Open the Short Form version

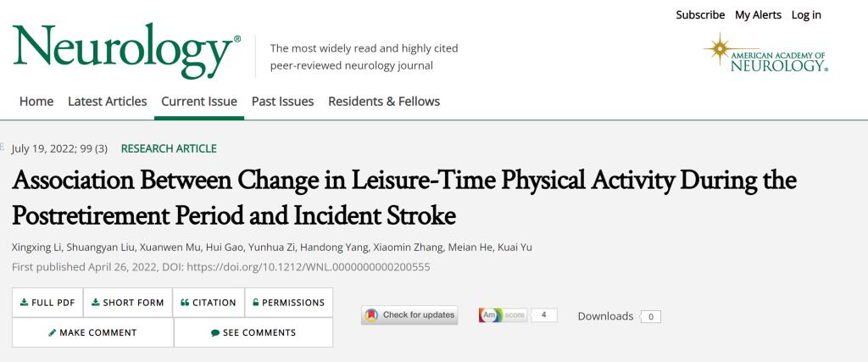click(128, 303)
